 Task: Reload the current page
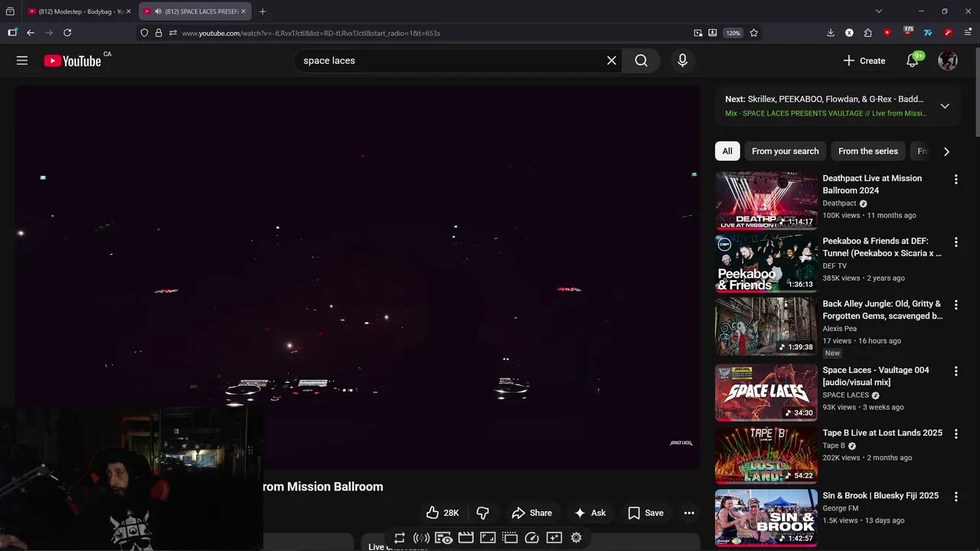(x=67, y=33)
